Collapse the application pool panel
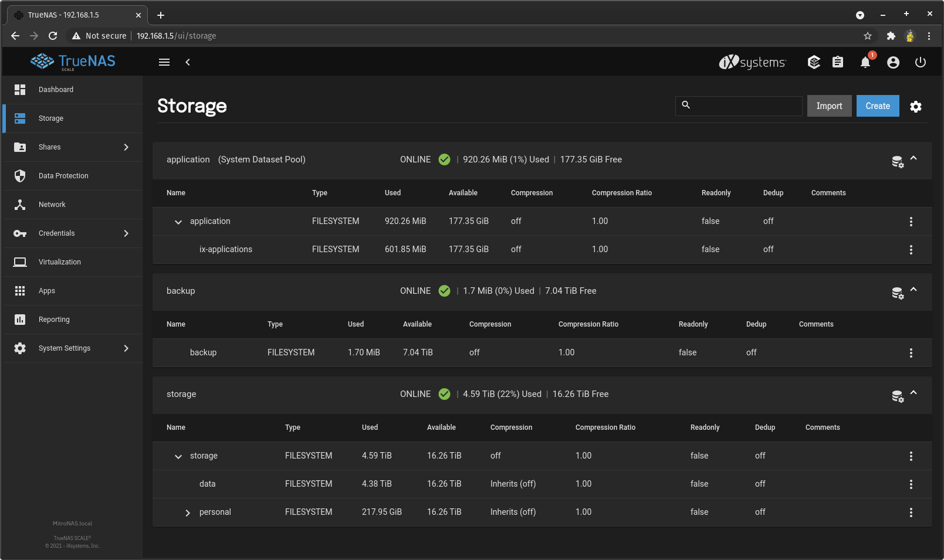The height and width of the screenshot is (560, 944). pyautogui.click(x=913, y=158)
